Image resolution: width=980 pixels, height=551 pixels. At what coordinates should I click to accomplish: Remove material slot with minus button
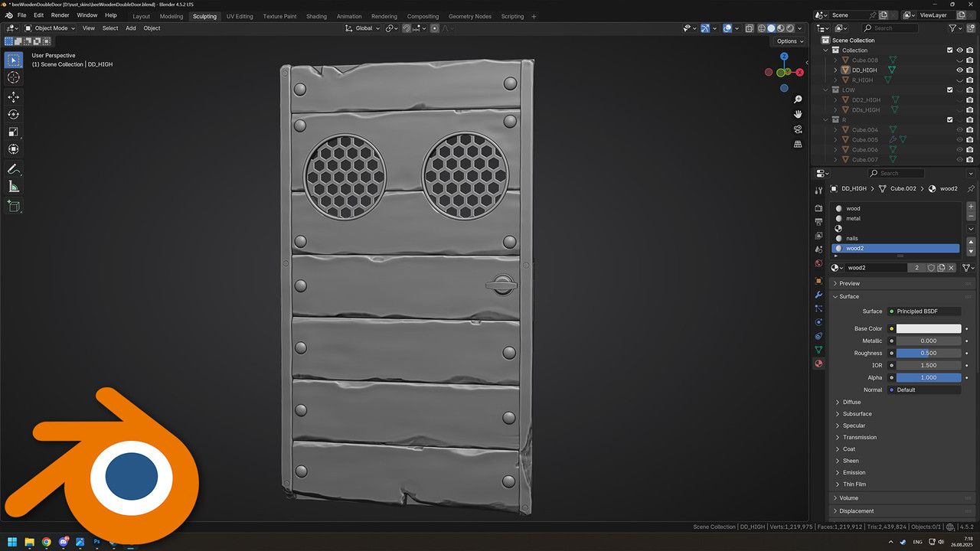click(x=972, y=217)
